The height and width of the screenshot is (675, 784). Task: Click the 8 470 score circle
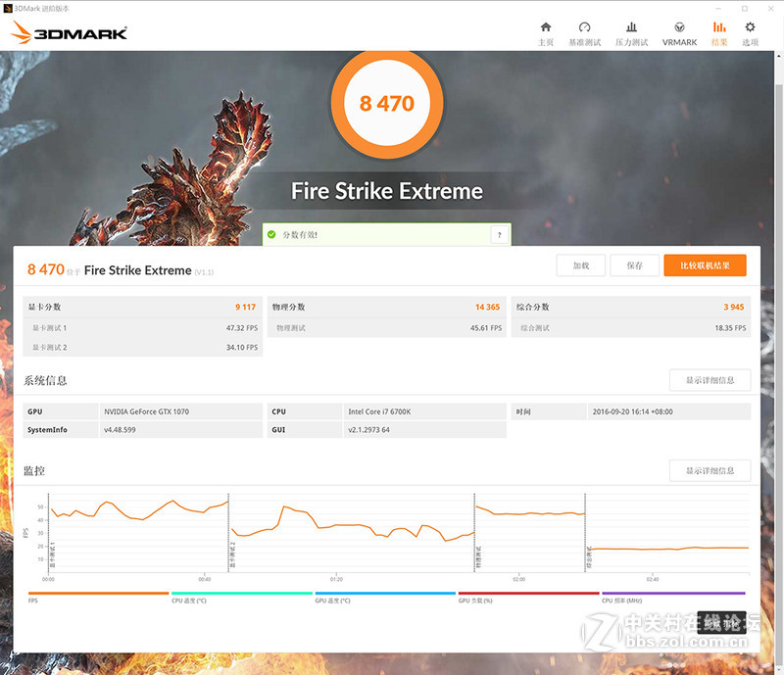[387, 104]
